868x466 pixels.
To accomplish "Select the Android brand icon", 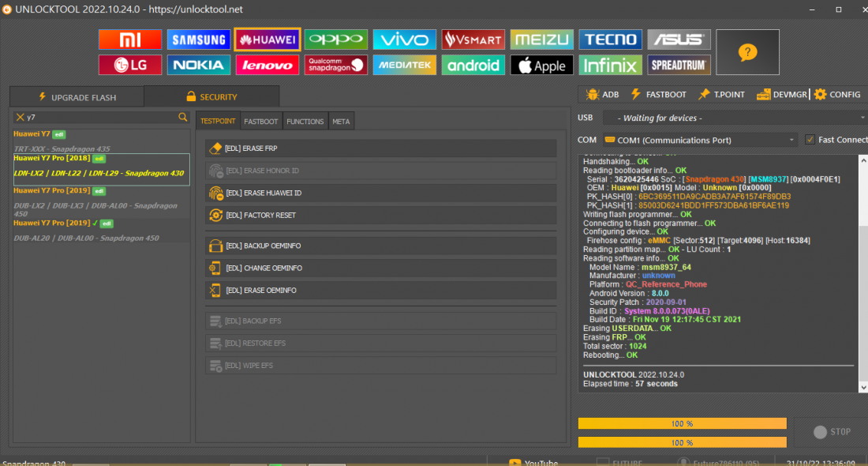I will coord(473,65).
